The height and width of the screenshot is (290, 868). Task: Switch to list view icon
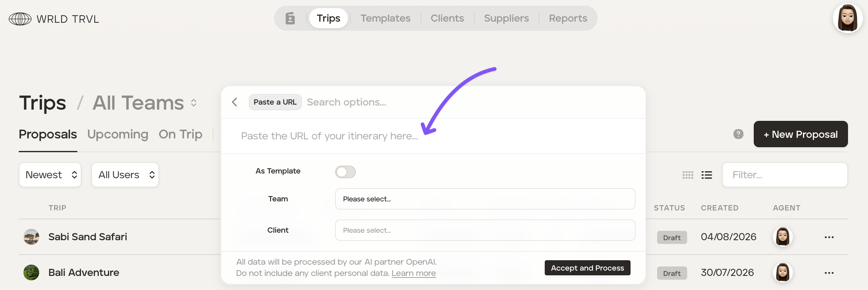(x=707, y=175)
